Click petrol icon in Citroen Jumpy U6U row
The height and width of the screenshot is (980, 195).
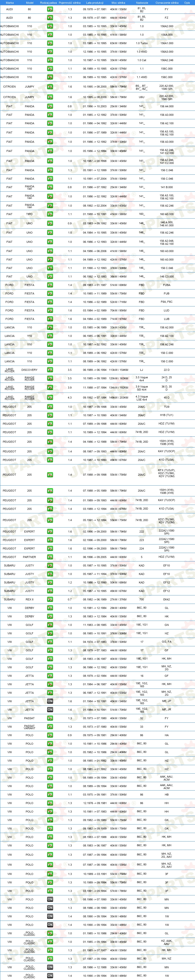coord(50,97)
